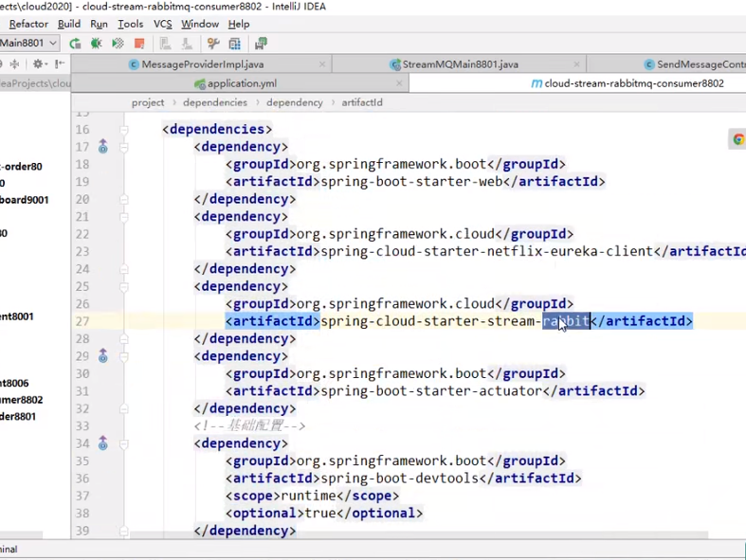Screen dimensions: 746x560
Task: Switch to StreamMQMain8801.java tab
Action: pyautogui.click(x=460, y=64)
